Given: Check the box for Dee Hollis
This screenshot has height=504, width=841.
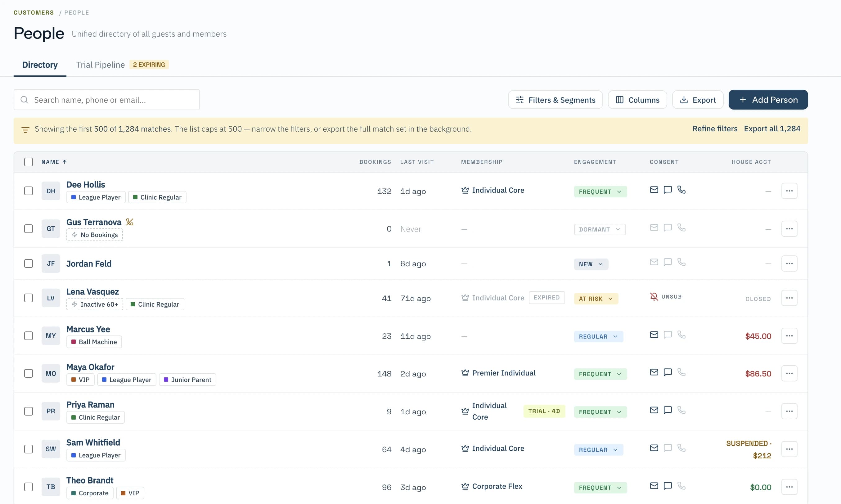Looking at the screenshot, I should click(29, 191).
